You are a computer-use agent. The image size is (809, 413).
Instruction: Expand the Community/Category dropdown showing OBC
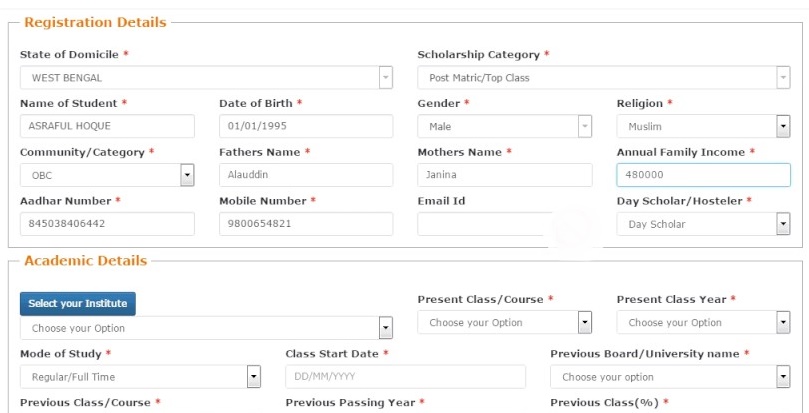[107, 175]
